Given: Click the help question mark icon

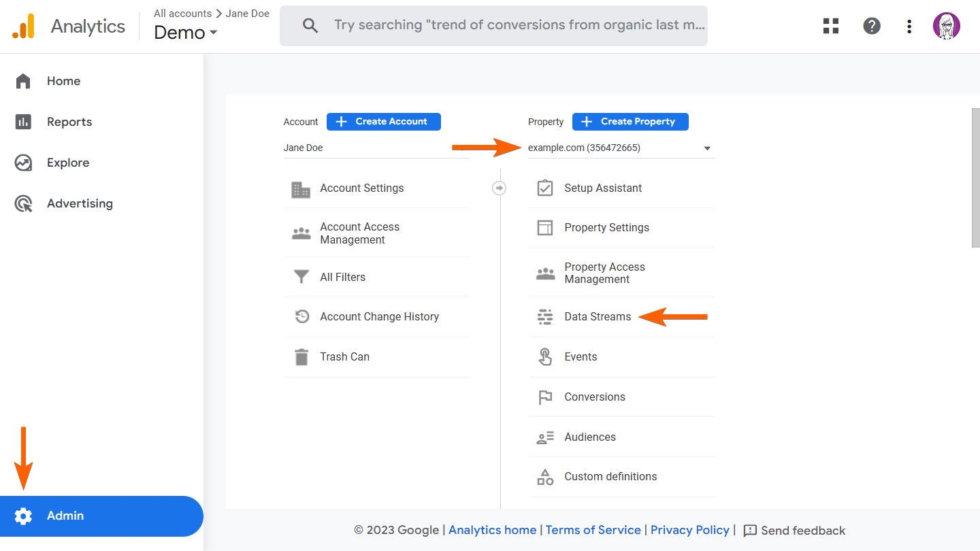Looking at the screenshot, I should [x=872, y=27].
